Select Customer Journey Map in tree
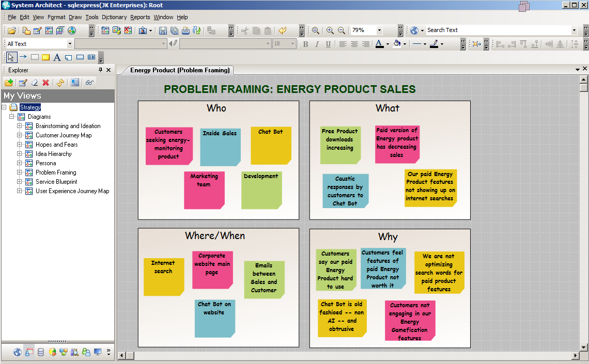This screenshot has height=364, width=589. pos(64,135)
